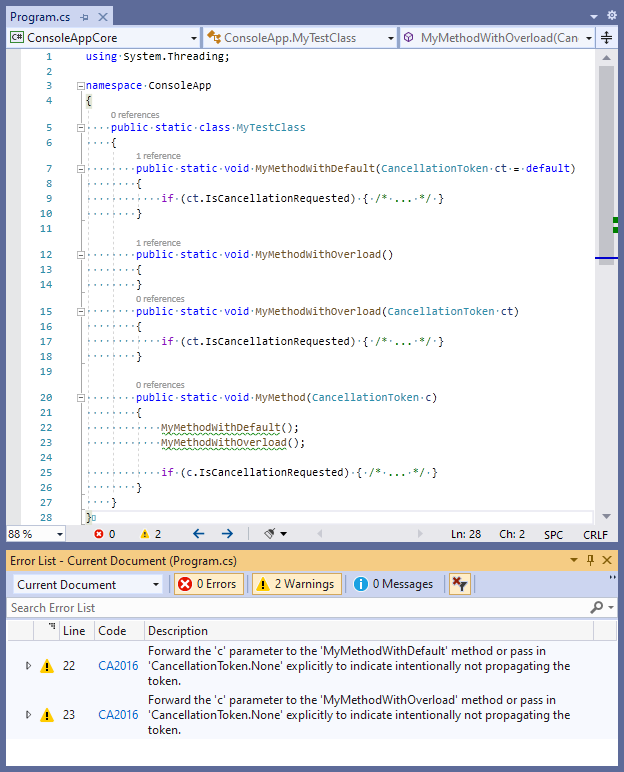Click the editor scrollbar down arrow

point(607,516)
